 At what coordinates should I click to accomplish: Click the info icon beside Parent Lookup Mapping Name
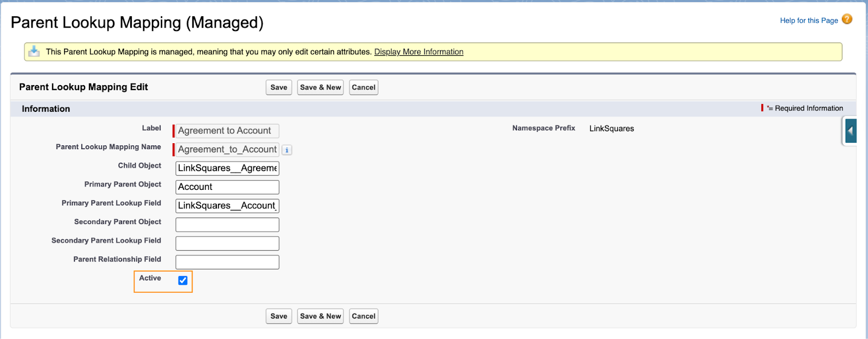(x=287, y=150)
